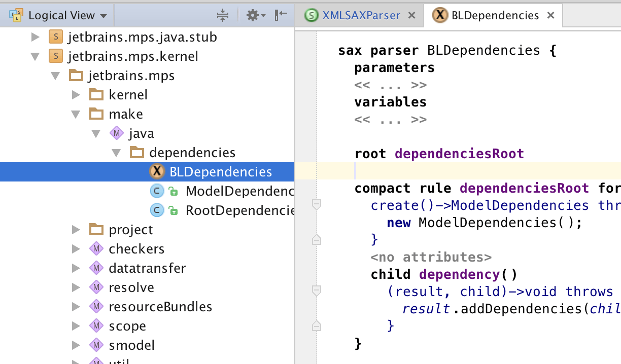The width and height of the screenshot is (621, 364).
Task: Click the ModelDependencies class icon
Action: pos(157,191)
